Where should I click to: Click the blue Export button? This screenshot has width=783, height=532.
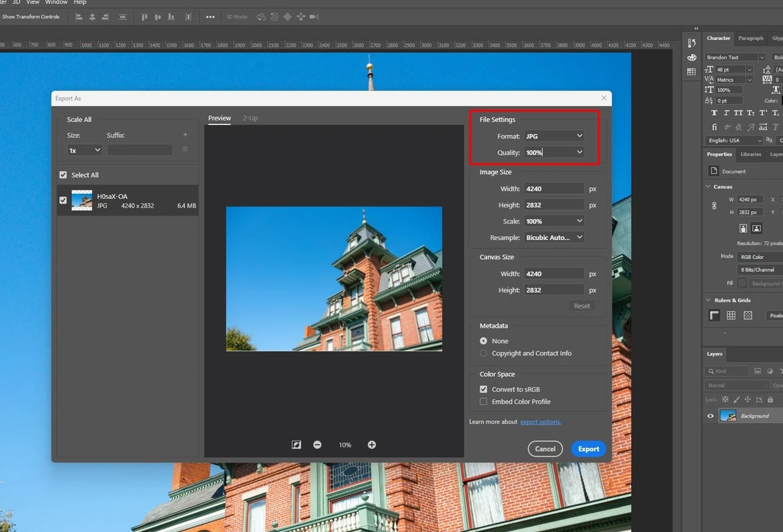588,449
